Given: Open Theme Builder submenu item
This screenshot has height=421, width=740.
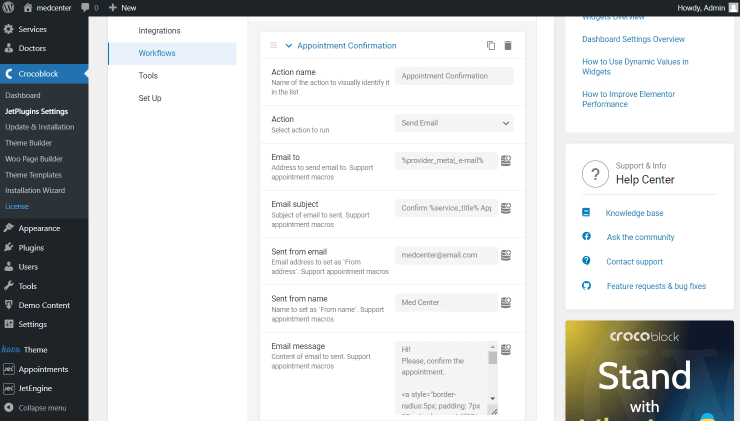Looking at the screenshot, I should click(28, 143).
